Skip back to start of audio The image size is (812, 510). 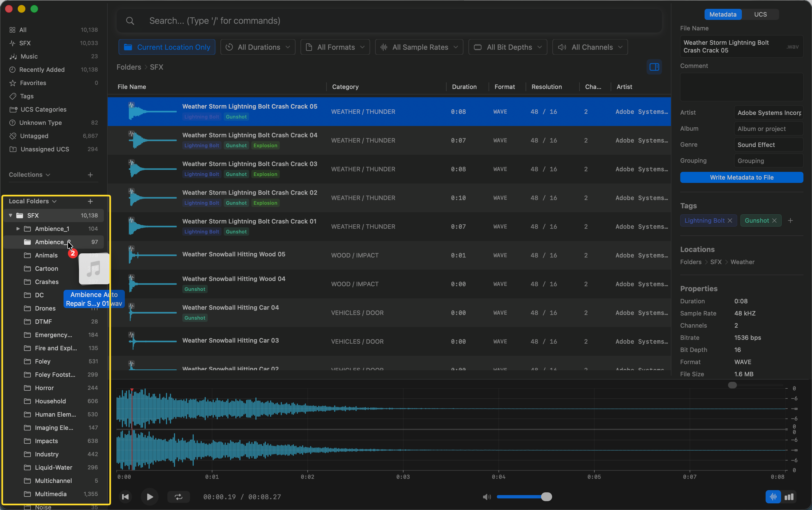125,496
